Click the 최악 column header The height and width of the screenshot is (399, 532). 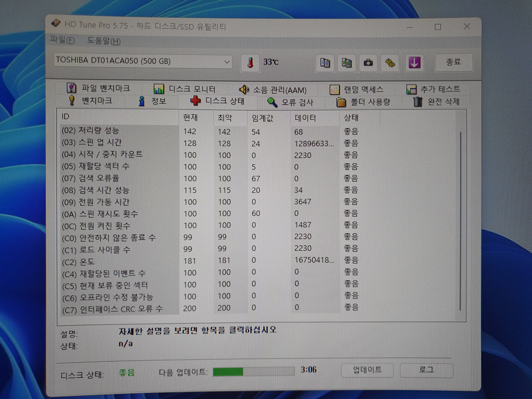click(230, 118)
